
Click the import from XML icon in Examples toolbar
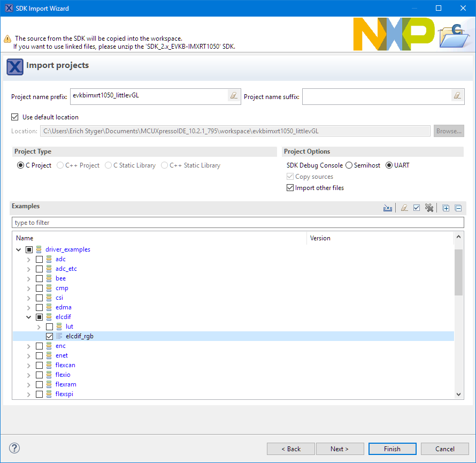(x=388, y=208)
